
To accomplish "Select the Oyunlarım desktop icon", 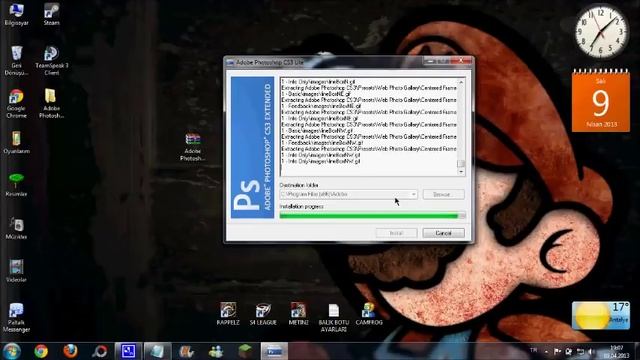I will click(x=16, y=143).
